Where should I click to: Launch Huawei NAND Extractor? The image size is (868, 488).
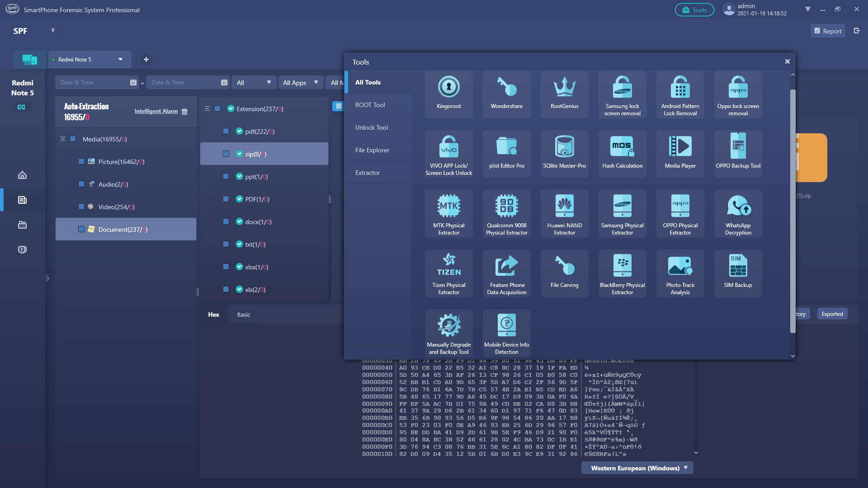coord(564,214)
